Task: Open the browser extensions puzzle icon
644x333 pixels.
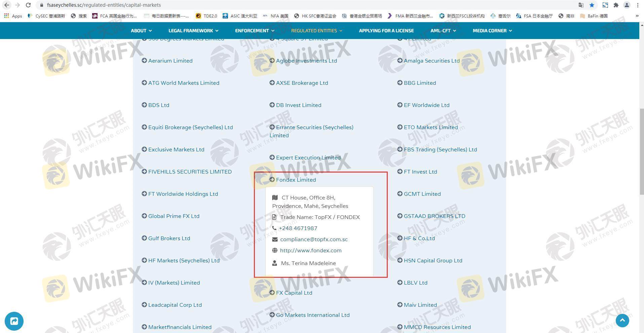Action: (x=616, y=5)
